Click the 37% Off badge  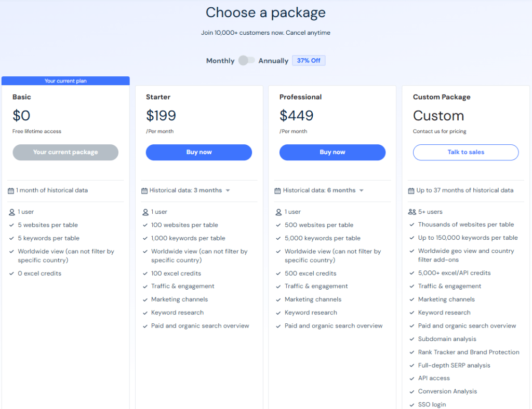(x=309, y=60)
